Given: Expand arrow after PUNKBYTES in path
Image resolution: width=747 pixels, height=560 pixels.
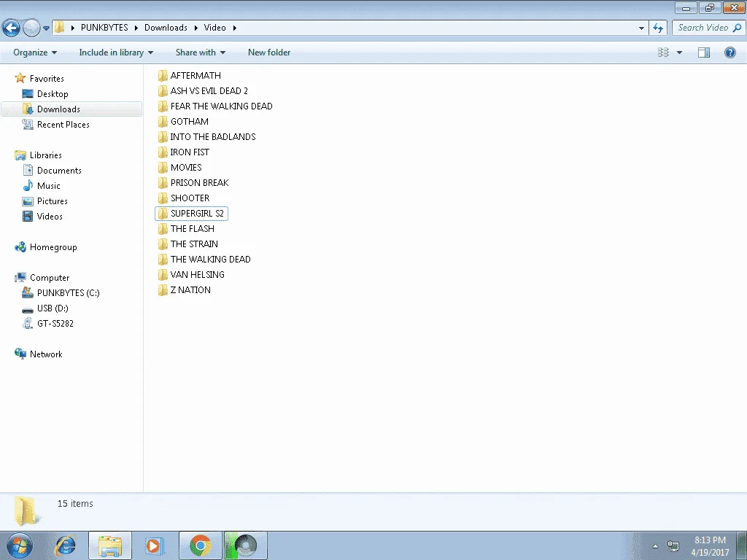Looking at the screenshot, I should pyautogui.click(x=136, y=28).
